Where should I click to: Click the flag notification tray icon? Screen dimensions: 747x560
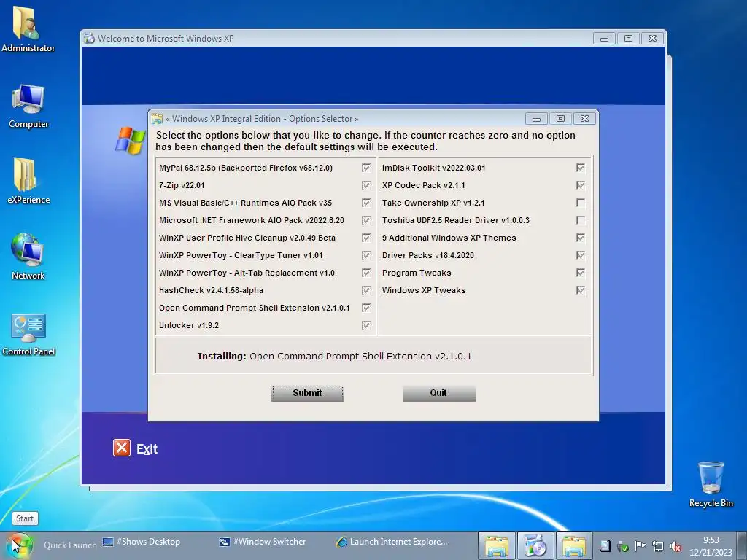(x=640, y=546)
